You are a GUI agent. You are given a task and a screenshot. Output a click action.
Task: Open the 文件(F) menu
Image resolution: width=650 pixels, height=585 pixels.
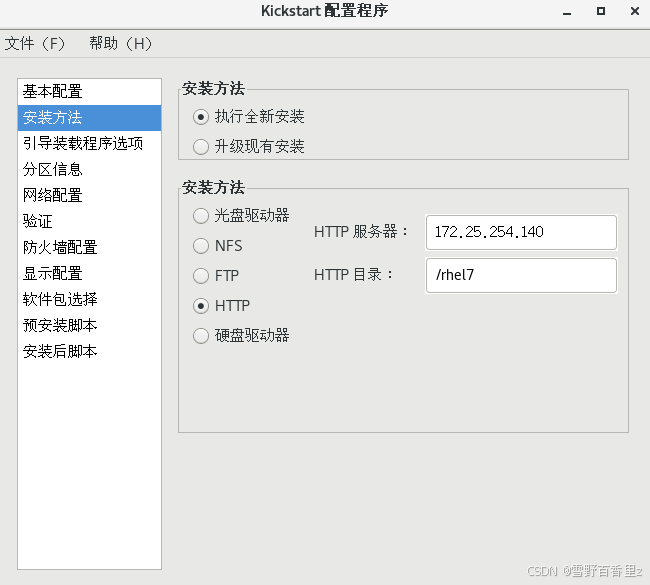pos(35,43)
